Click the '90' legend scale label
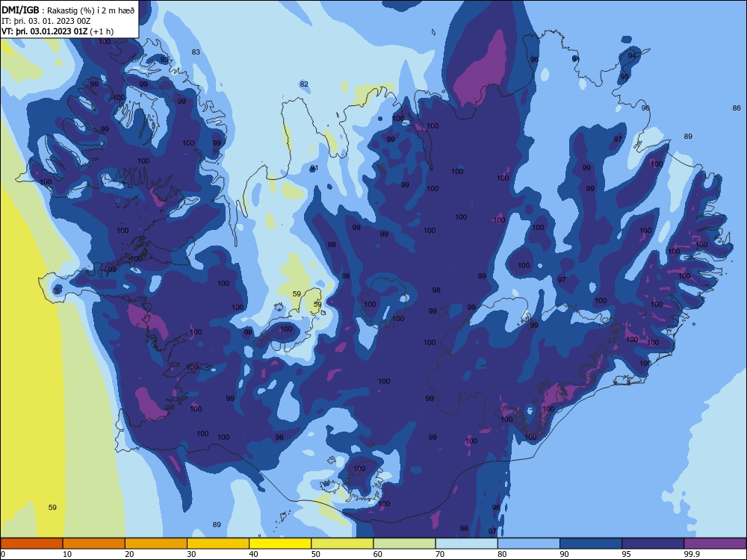Image resolution: width=747 pixels, height=560 pixels. pyautogui.click(x=565, y=554)
